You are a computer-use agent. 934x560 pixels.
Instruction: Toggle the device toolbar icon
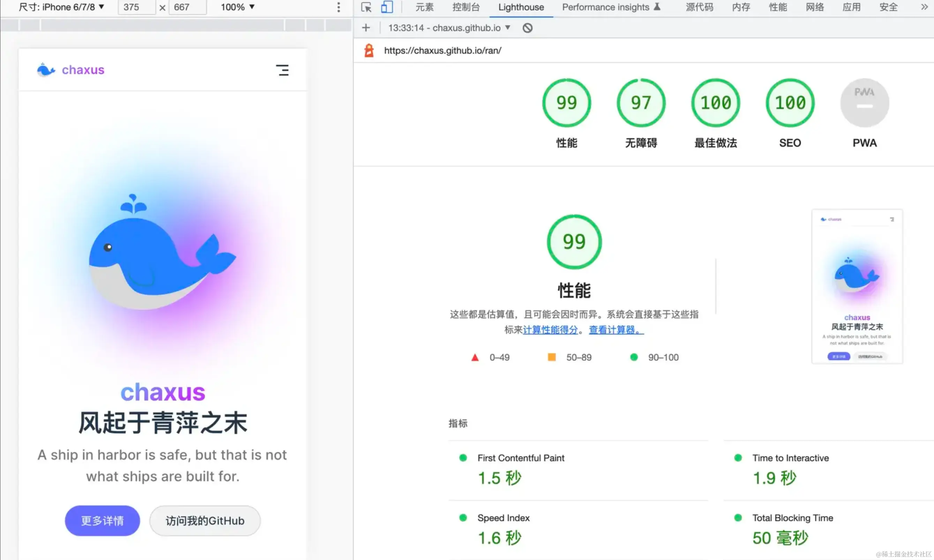[x=387, y=7]
